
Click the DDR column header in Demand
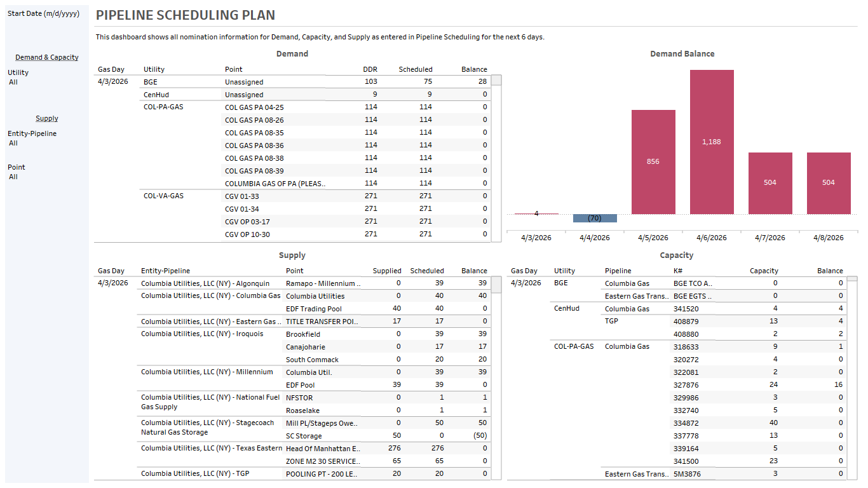point(370,69)
